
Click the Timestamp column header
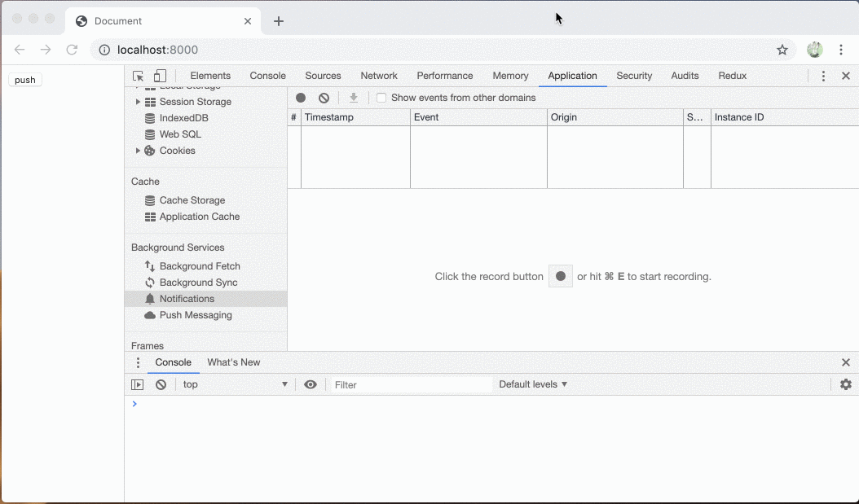(355, 117)
